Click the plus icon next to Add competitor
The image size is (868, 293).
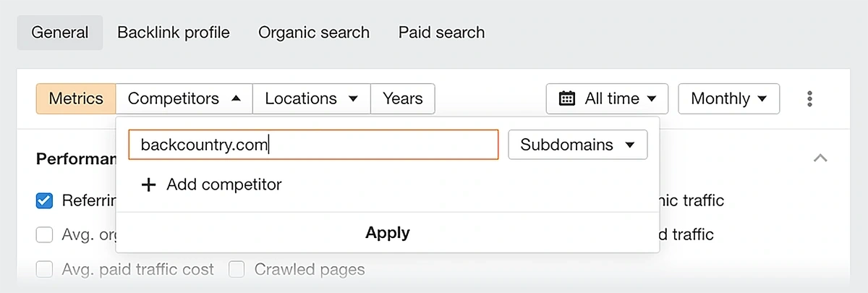click(148, 185)
